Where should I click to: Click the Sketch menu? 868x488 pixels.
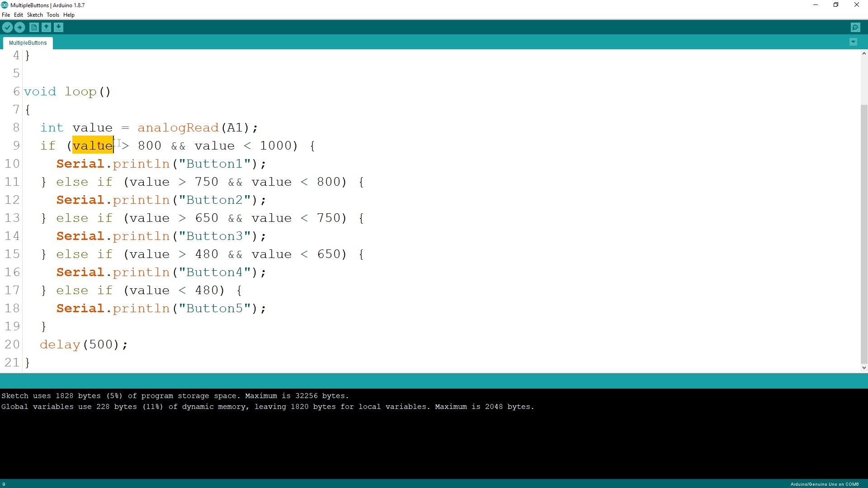pyautogui.click(x=34, y=15)
